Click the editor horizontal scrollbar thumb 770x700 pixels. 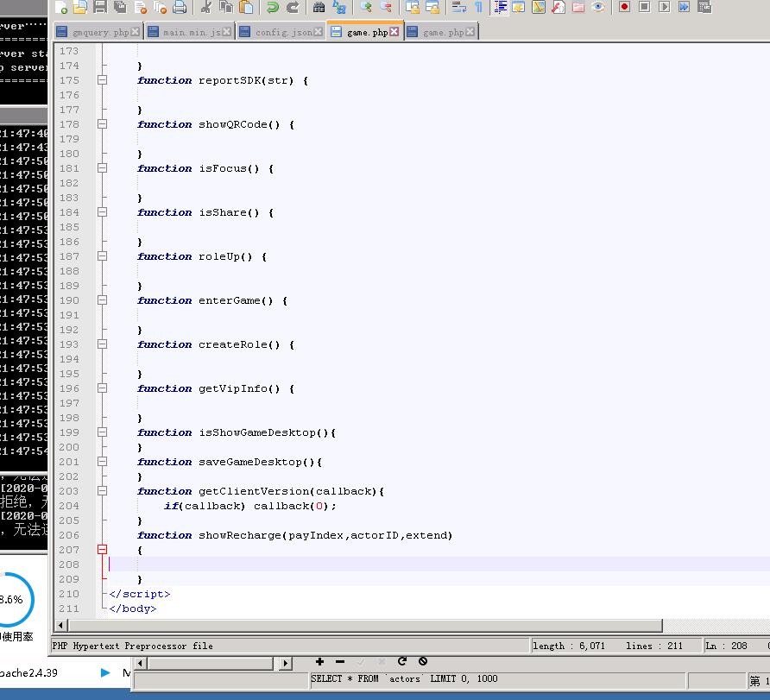365,626
